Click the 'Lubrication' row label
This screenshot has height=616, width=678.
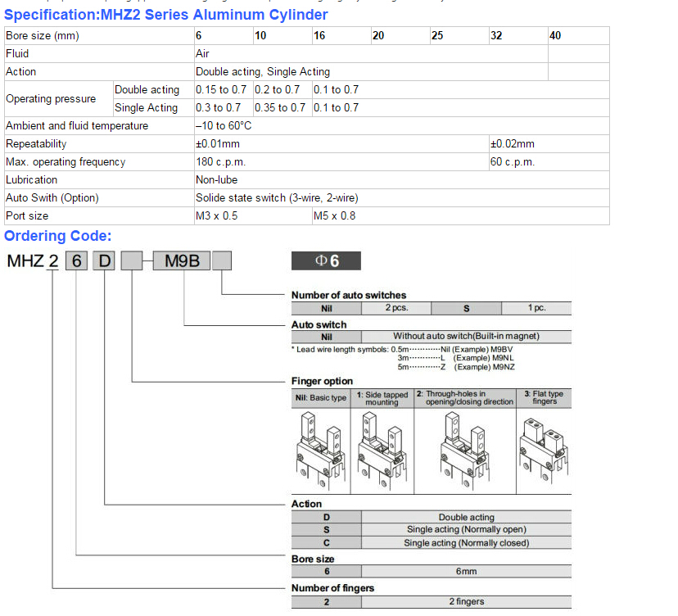(32, 180)
